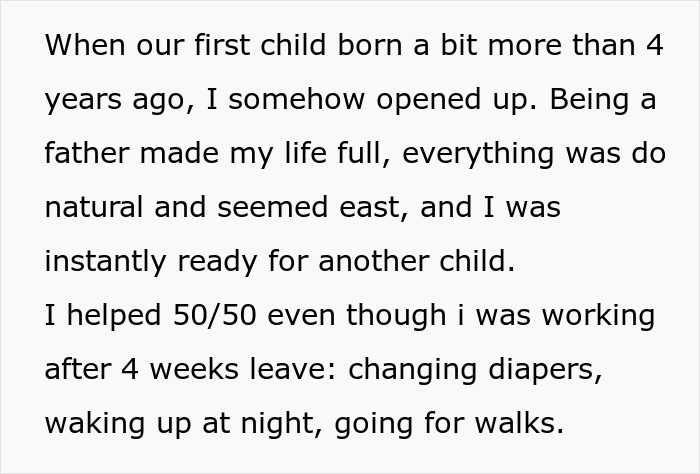This screenshot has height=474, width=700.
Task: Click the word "natural" in the fourth line
Action: (94, 208)
